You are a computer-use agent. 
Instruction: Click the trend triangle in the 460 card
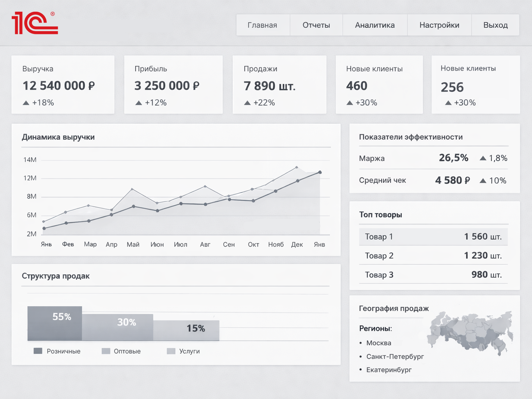350,103
